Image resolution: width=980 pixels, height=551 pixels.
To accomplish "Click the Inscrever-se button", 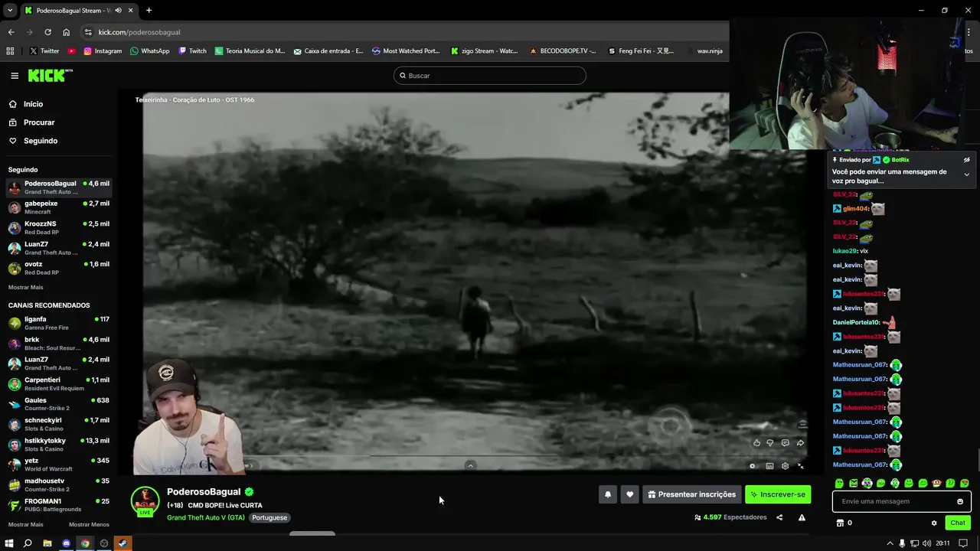I will [x=778, y=494].
